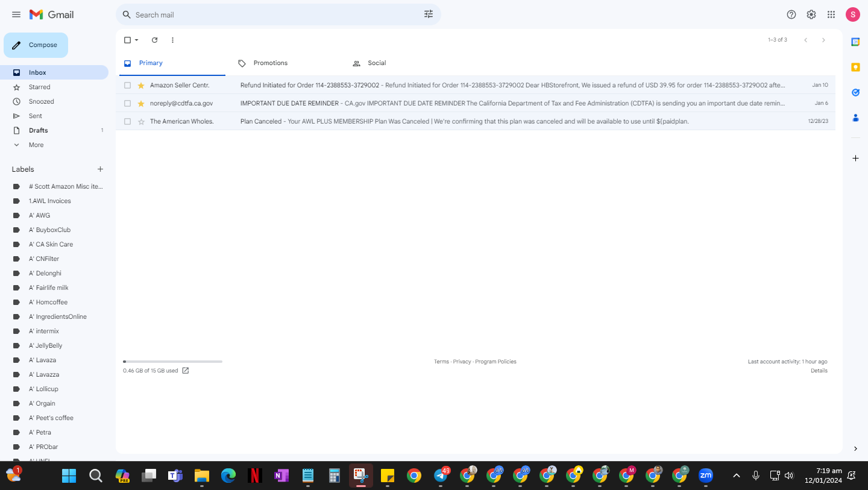Open Google Calendar in side panel
Image resolution: width=868 pixels, height=490 pixels.
[x=855, y=42]
